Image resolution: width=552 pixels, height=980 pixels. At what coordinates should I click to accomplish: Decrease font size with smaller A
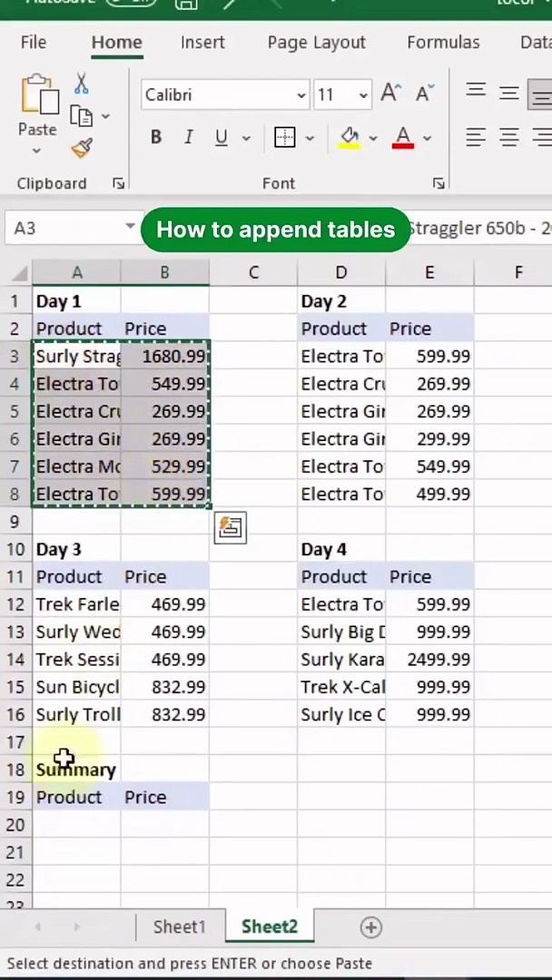coord(424,93)
